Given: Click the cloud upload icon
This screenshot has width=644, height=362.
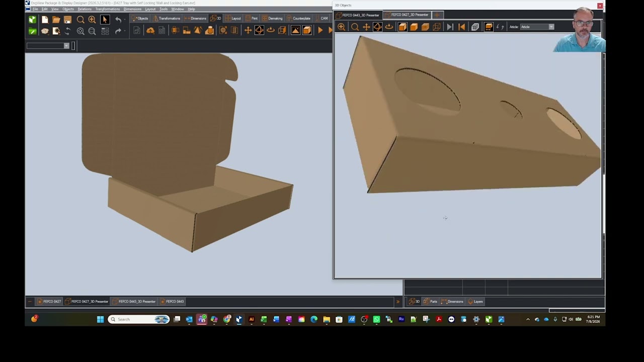Looking at the screenshot, I should (150, 31).
